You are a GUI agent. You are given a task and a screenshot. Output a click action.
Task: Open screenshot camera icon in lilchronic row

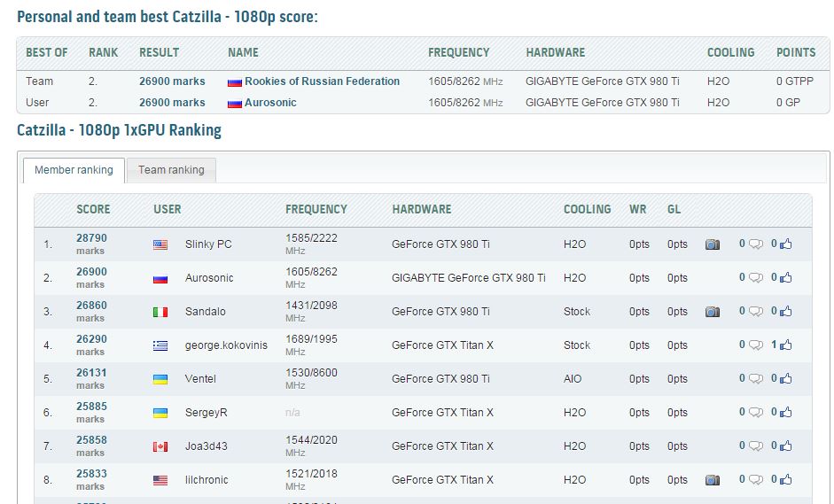coord(713,480)
